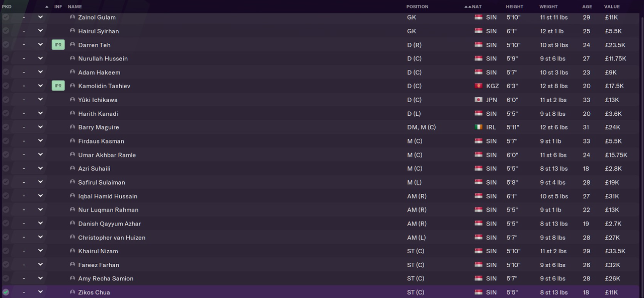Image resolution: width=644 pixels, height=298 pixels.
Task: Open player info icon beside Umar Akhbar Ramle
Action: coord(72,155)
